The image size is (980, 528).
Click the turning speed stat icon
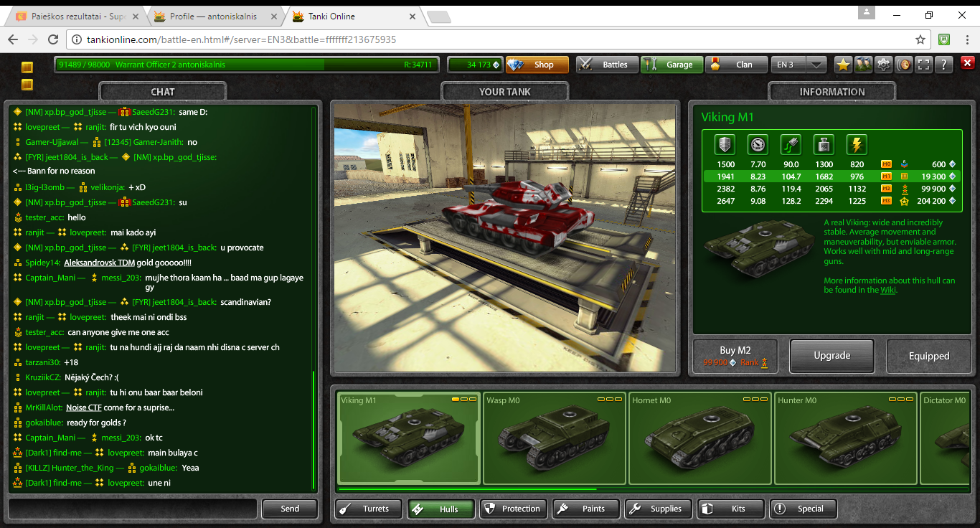(x=791, y=145)
